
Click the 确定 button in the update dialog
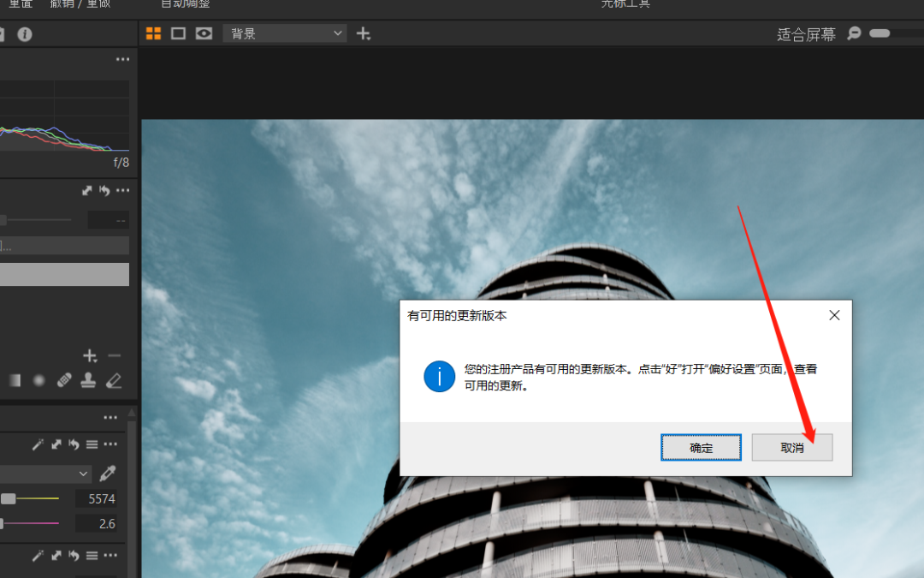click(701, 447)
